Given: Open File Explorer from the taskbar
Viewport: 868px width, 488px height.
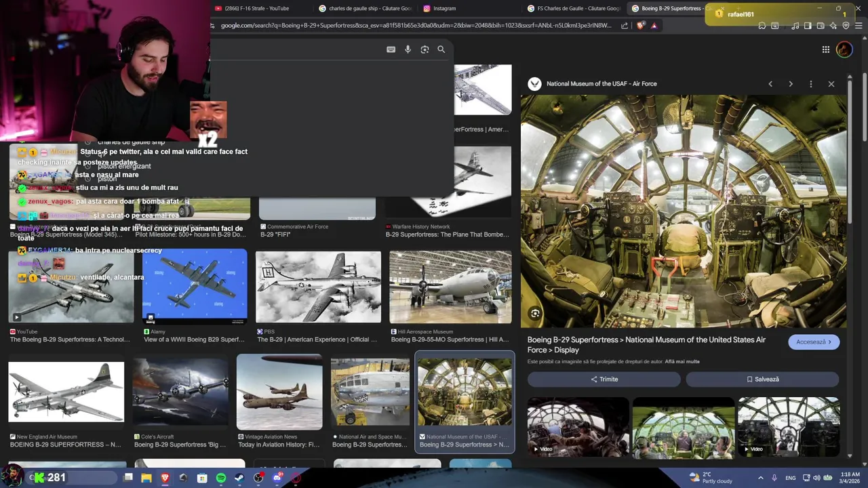Looking at the screenshot, I should tap(146, 478).
